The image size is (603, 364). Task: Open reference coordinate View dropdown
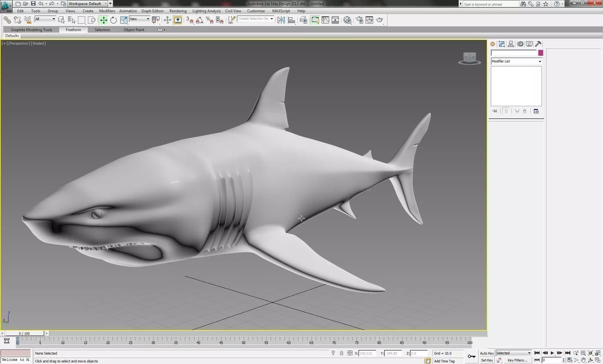tap(139, 19)
